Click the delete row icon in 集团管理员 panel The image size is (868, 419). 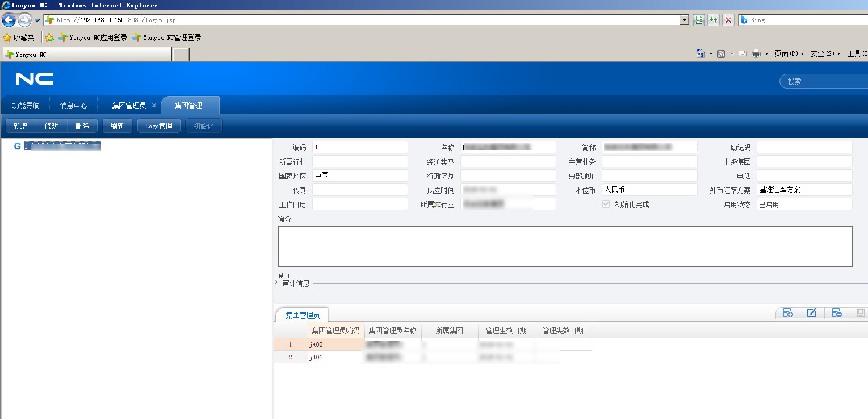836,313
